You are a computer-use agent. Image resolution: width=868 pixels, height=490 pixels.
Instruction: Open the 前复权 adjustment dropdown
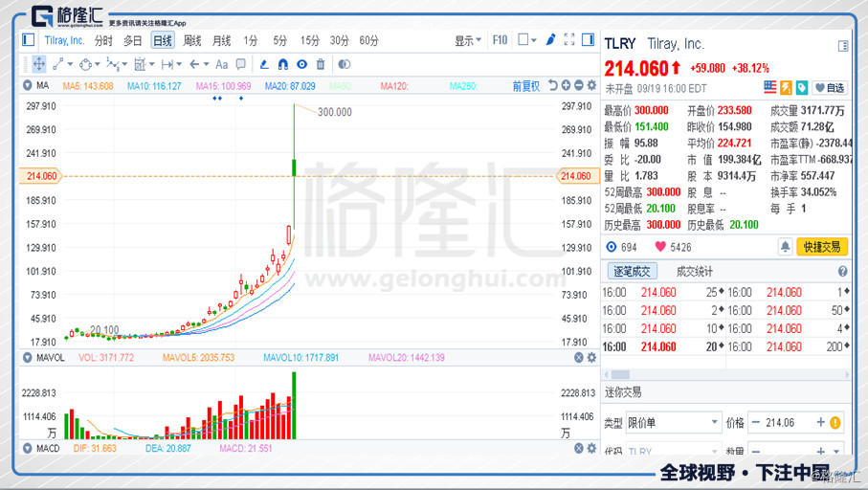point(525,86)
